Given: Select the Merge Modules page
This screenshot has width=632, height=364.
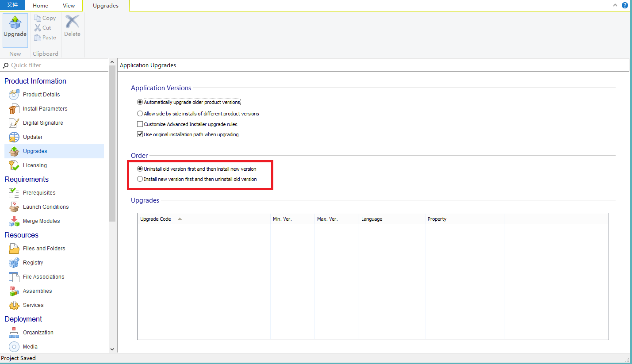Looking at the screenshot, I should [x=42, y=221].
